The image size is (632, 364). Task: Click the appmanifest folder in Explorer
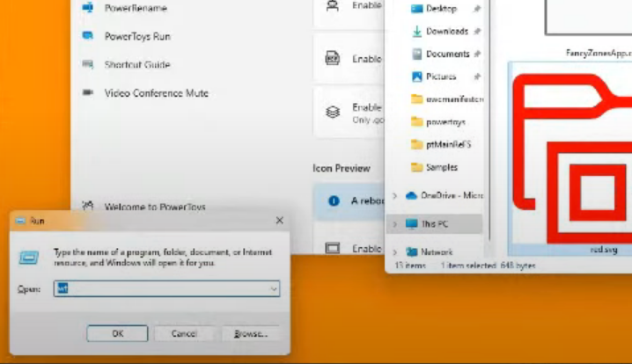(446, 98)
